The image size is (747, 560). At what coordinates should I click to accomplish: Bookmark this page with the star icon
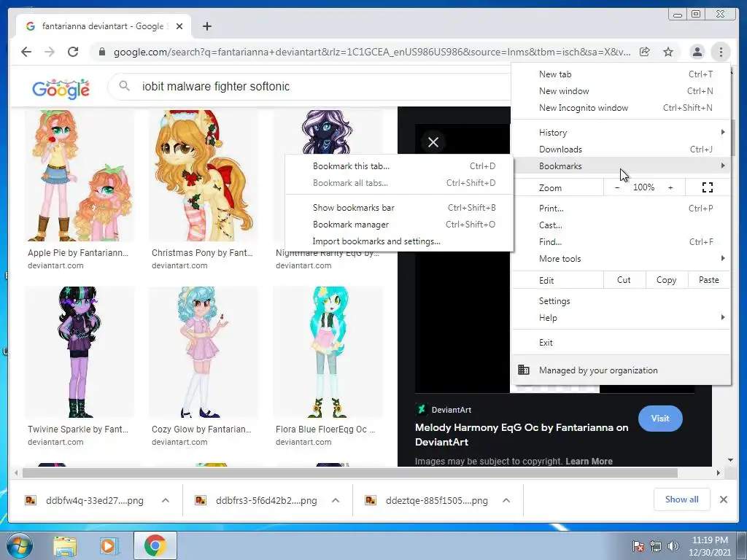tap(668, 52)
